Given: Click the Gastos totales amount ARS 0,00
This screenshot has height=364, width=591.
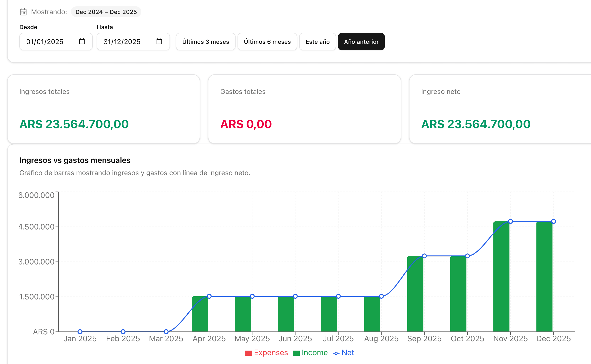Looking at the screenshot, I should [246, 124].
